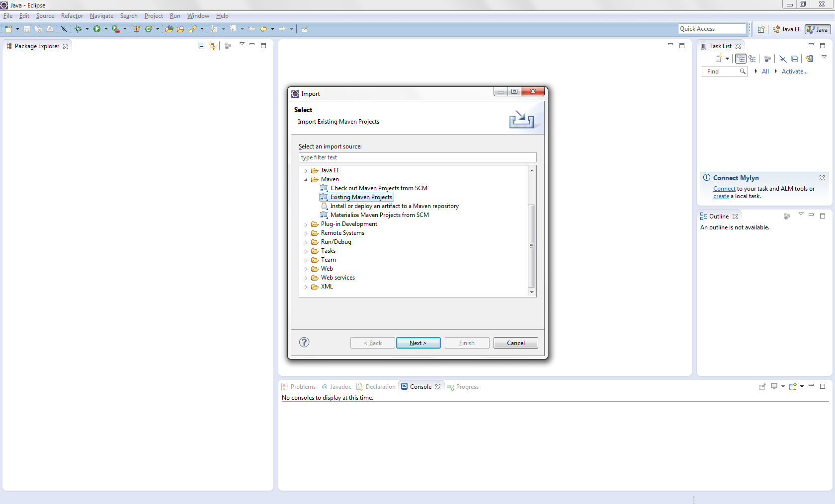The image size is (835, 504).
Task: Click Pin Console icon in Console view
Action: (762, 386)
